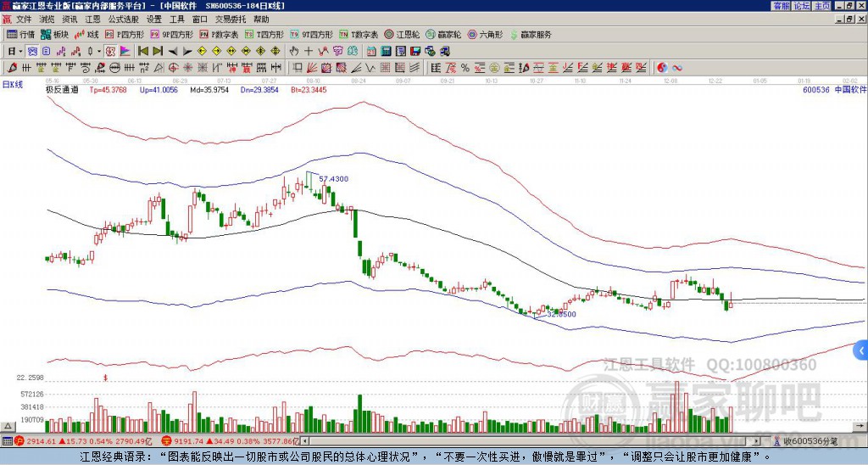Click the 行情 quotes toolbar button

(x=20, y=34)
